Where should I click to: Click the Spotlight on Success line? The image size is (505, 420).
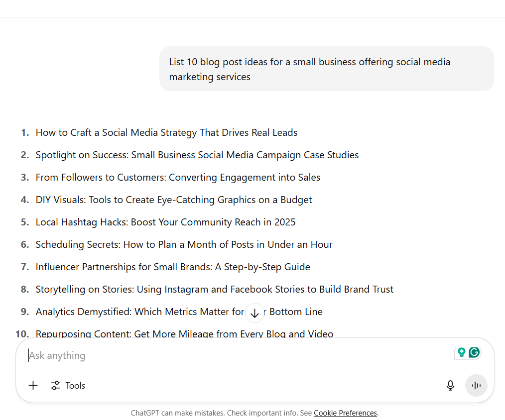(197, 155)
